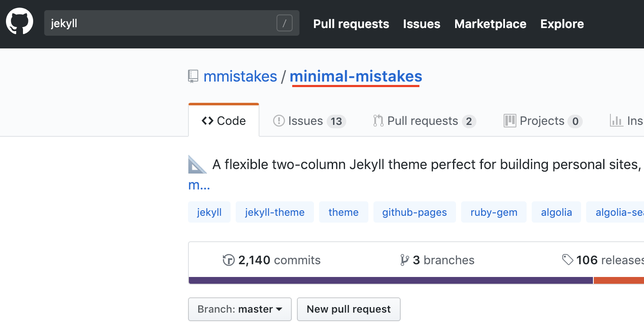Image resolution: width=644 pixels, height=322 pixels.
Task: Click the purple language bar segment
Action: (390, 280)
